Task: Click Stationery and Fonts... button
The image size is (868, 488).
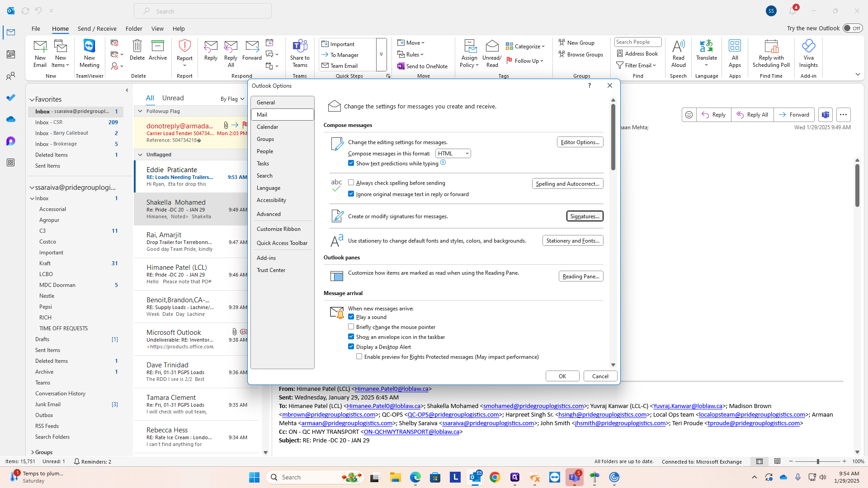Action: [573, 240]
